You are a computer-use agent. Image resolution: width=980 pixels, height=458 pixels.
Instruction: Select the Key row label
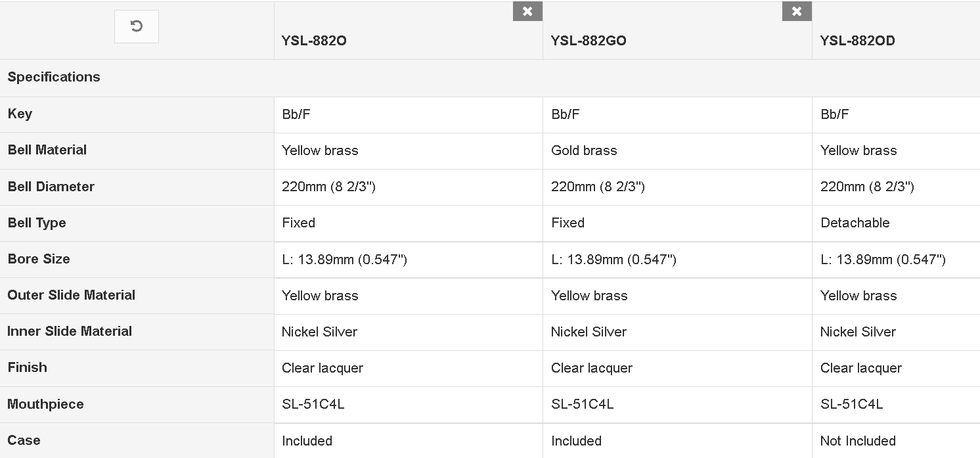coord(20,114)
